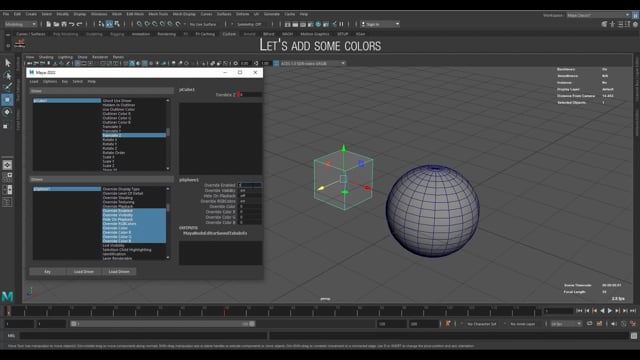Viewport: 640px width, 360px height.
Task: Toggle select by object type mode
Action: [x=109, y=24]
